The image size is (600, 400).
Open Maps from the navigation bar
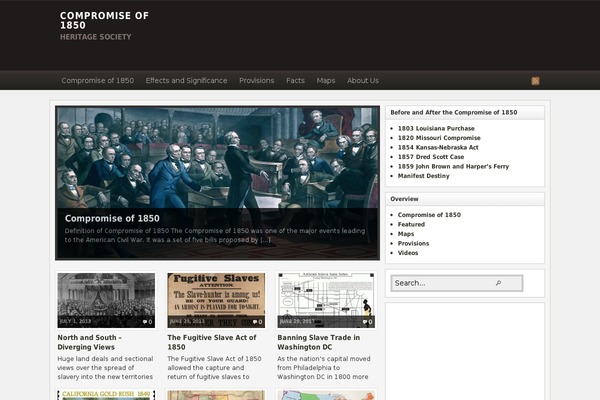tap(326, 80)
